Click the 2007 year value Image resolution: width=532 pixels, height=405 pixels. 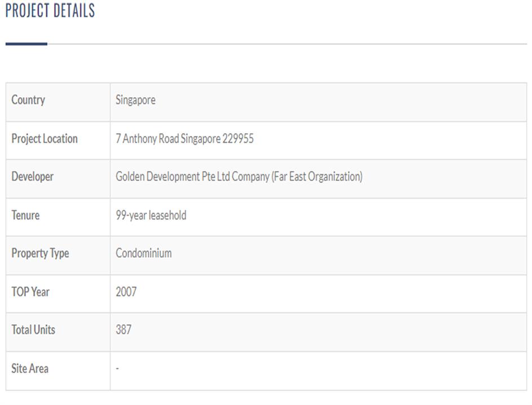click(126, 291)
